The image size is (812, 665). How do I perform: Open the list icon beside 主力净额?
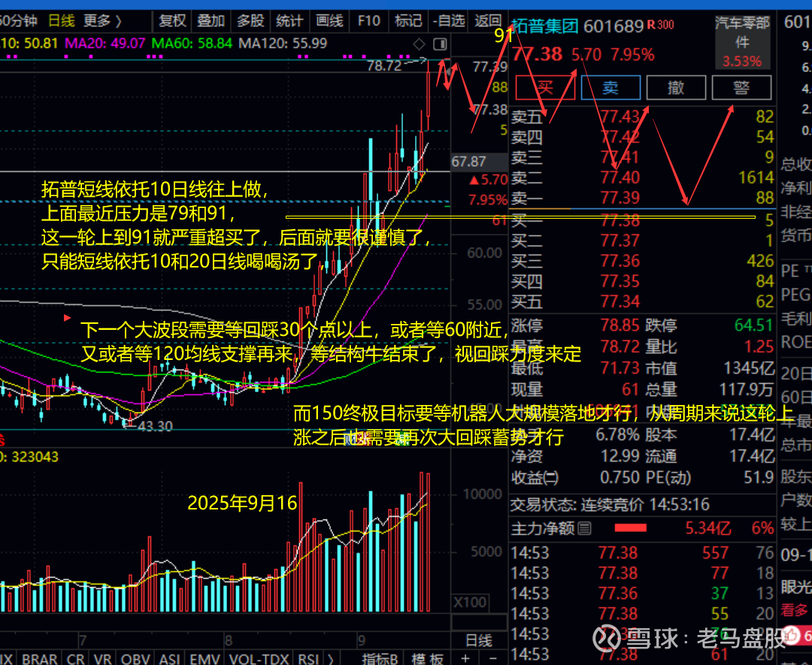585,528
